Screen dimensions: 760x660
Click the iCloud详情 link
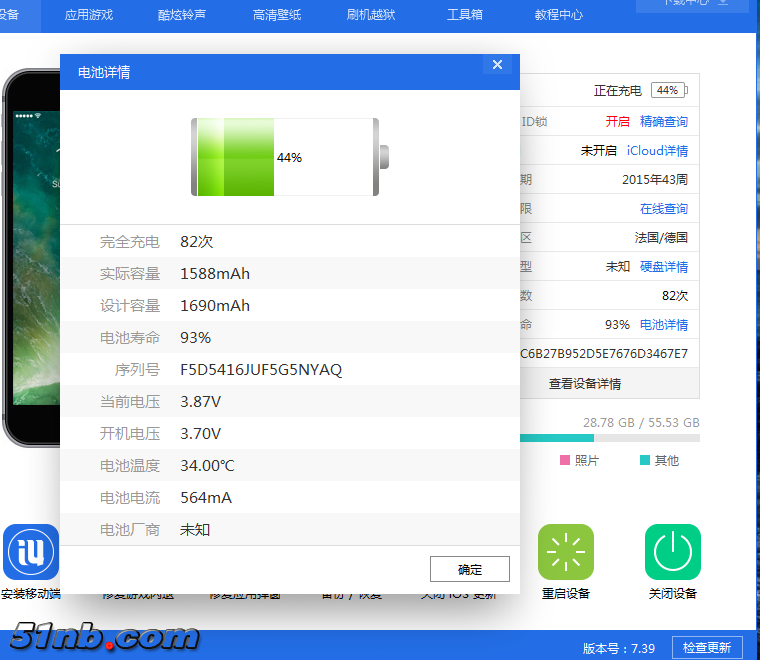657,150
